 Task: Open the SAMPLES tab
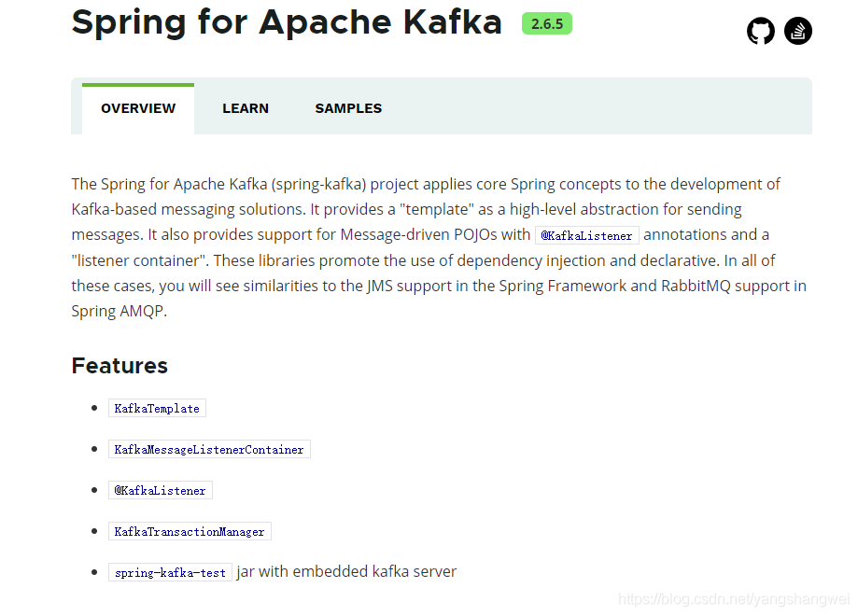348,108
